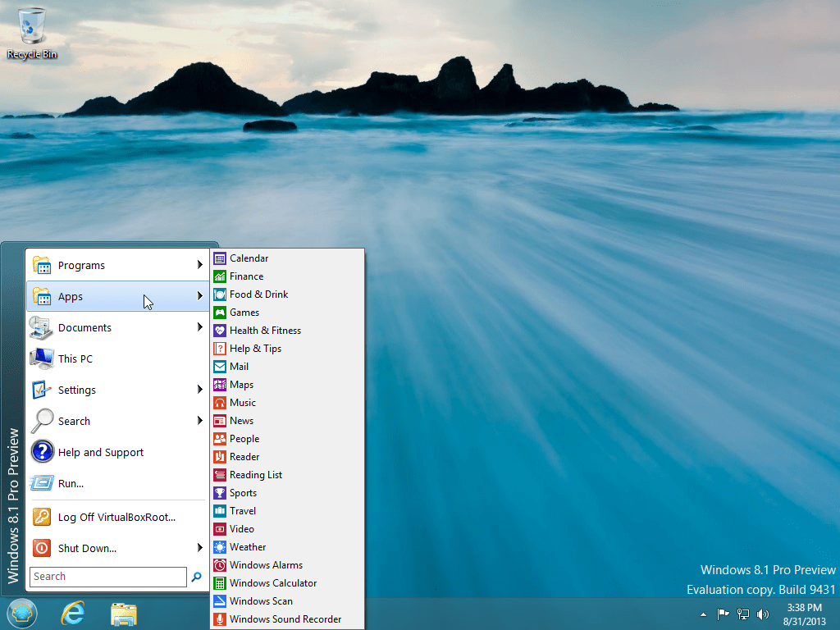The image size is (840, 630).
Task: Open This PC from the Start menu
Action: (x=117, y=358)
